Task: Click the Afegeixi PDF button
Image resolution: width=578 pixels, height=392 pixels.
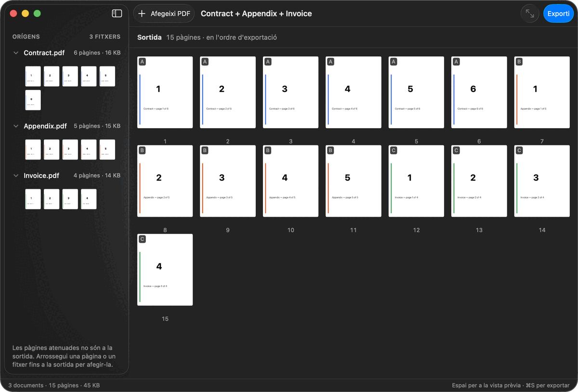Action: [x=164, y=13]
